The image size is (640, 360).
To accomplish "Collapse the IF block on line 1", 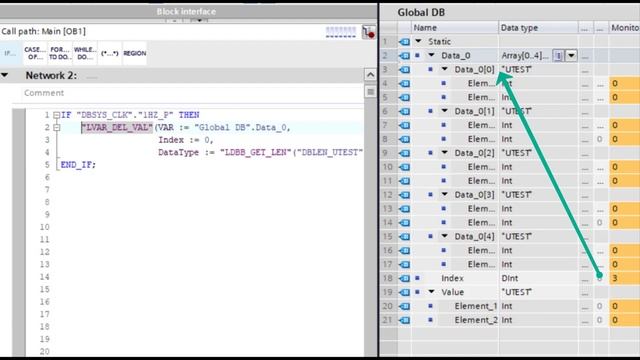I will [57, 115].
